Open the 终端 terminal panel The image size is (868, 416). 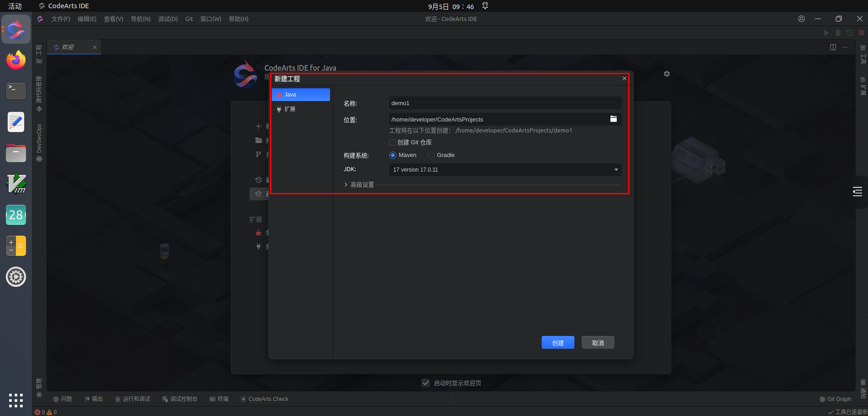click(x=219, y=399)
